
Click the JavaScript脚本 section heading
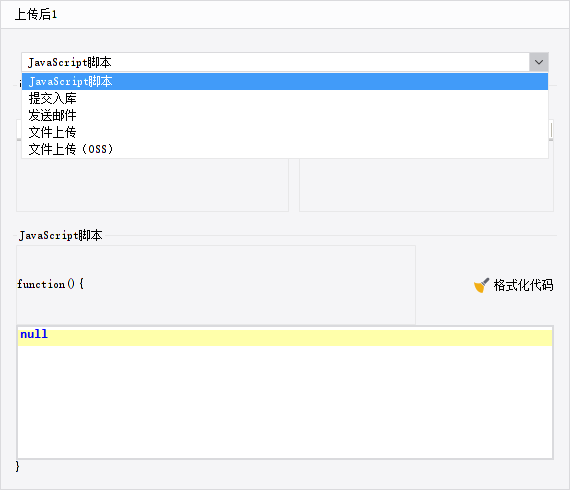tap(60, 235)
